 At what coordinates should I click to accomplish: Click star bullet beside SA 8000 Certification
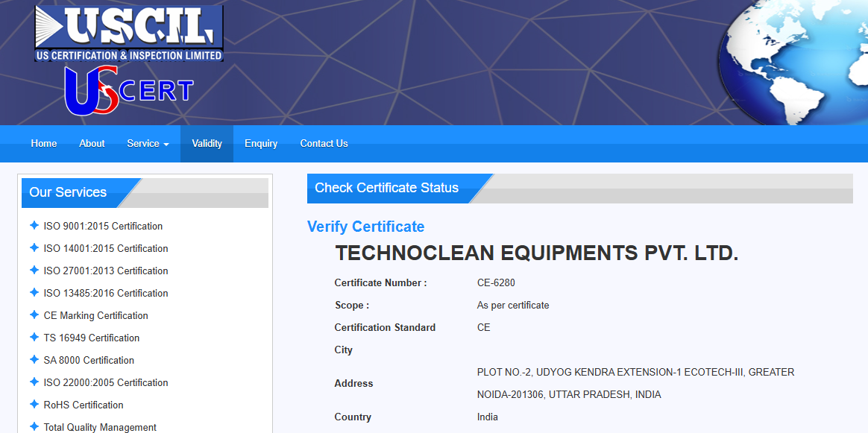[34, 360]
